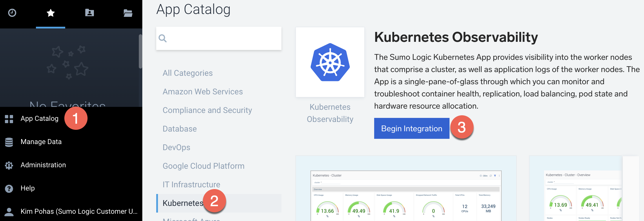Open the Library folder icon

pyautogui.click(x=128, y=13)
